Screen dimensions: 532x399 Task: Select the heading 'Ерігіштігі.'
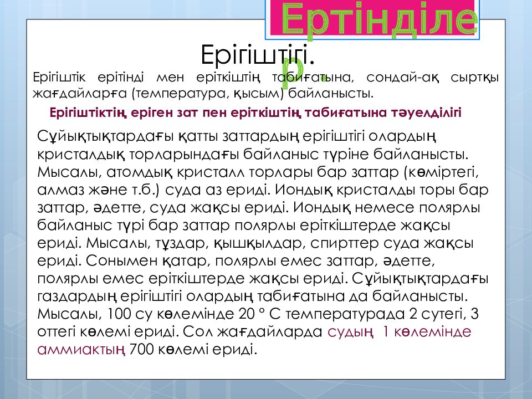tap(258, 55)
